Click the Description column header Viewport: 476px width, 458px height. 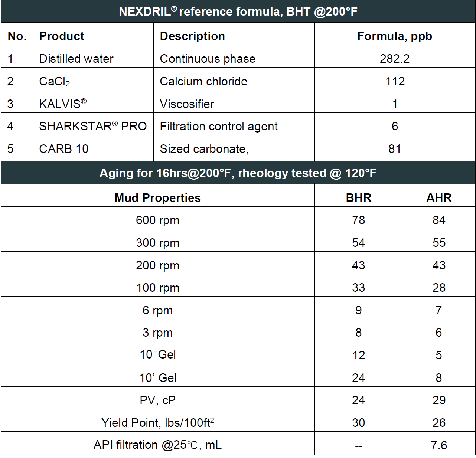click(x=192, y=36)
